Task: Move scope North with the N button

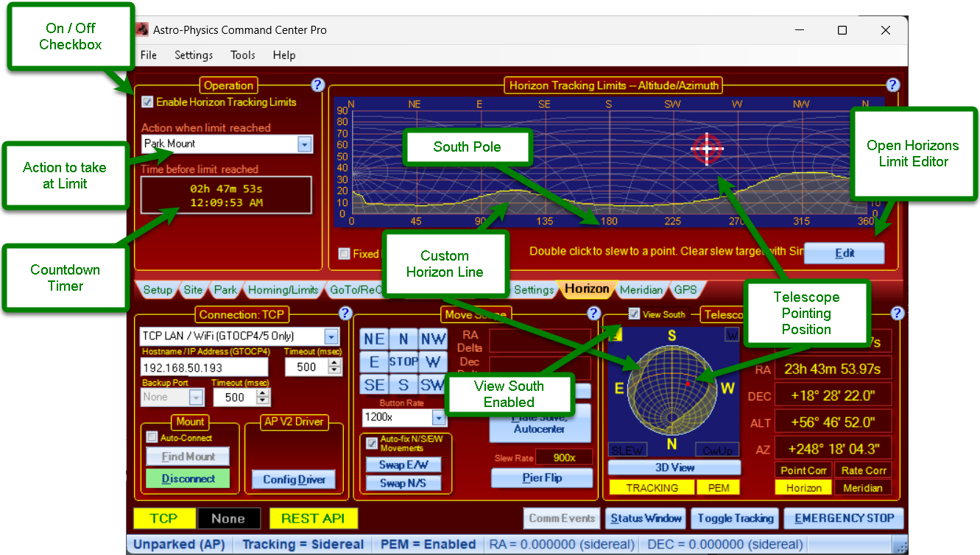Action: point(403,339)
